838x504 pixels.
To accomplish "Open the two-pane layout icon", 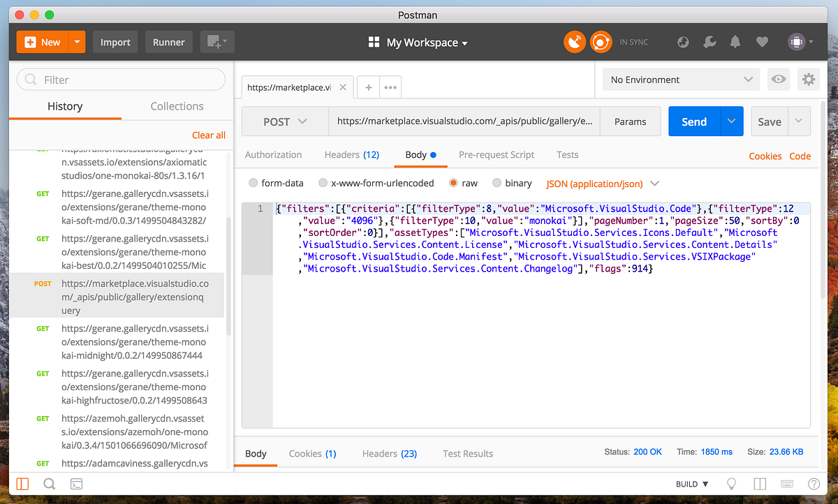I will tap(759, 484).
